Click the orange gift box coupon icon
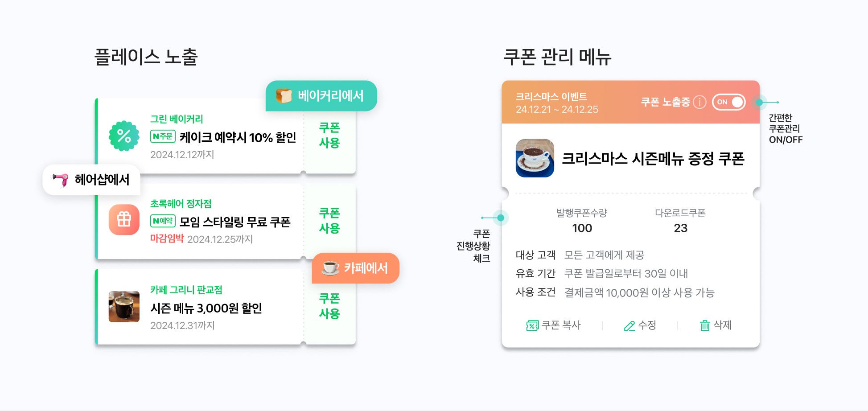 124,219
